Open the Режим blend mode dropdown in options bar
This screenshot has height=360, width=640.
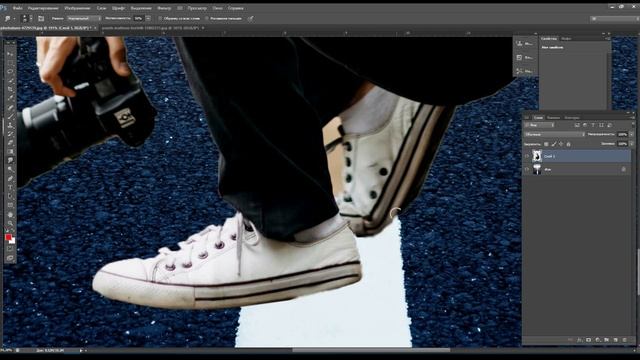click(x=84, y=18)
